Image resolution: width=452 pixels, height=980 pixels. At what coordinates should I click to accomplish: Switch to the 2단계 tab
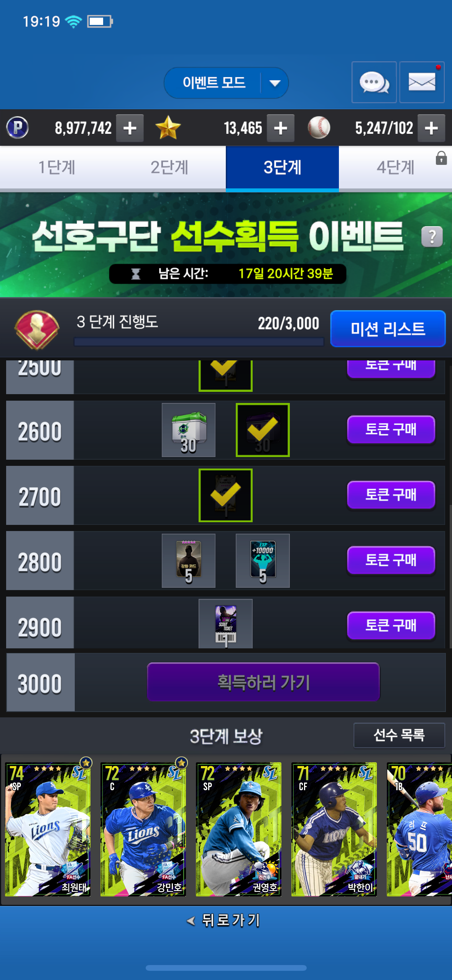[169, 167]
